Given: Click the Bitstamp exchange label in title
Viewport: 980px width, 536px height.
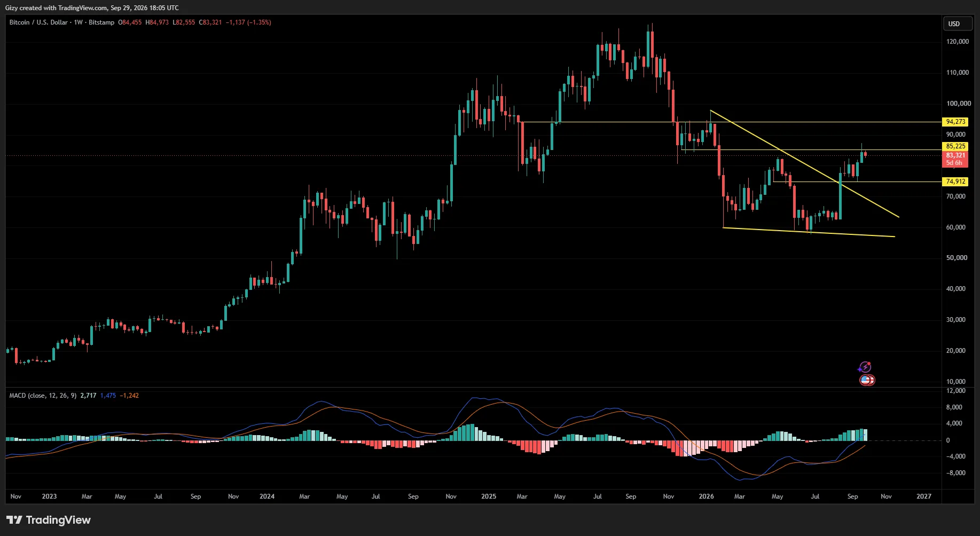Looking at the screenshot, I should click(x=101, y=22).
